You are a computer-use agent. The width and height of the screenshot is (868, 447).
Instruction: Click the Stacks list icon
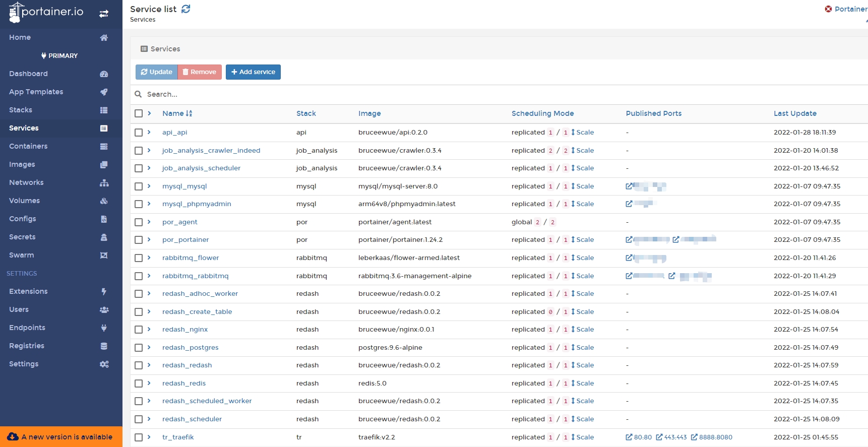(104, 110)
